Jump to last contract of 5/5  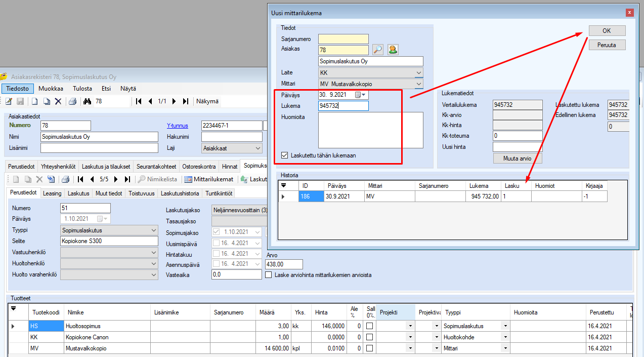tap(127, 179)
